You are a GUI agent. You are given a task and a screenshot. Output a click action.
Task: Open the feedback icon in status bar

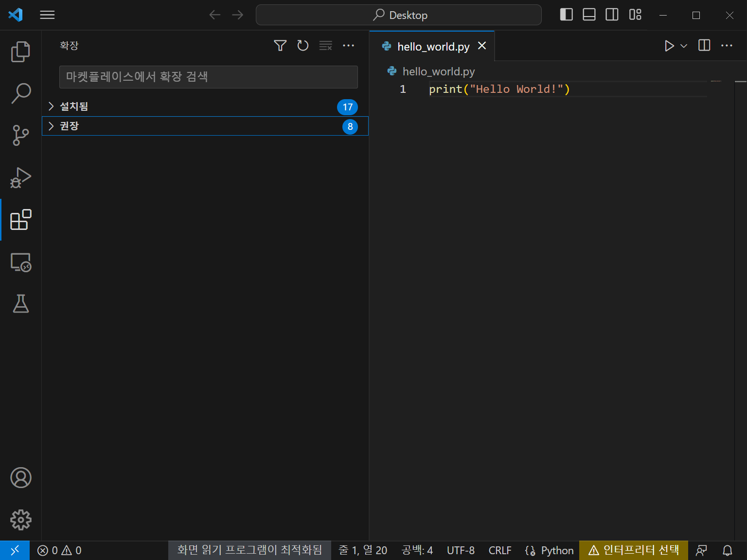[x=701, y=550]
